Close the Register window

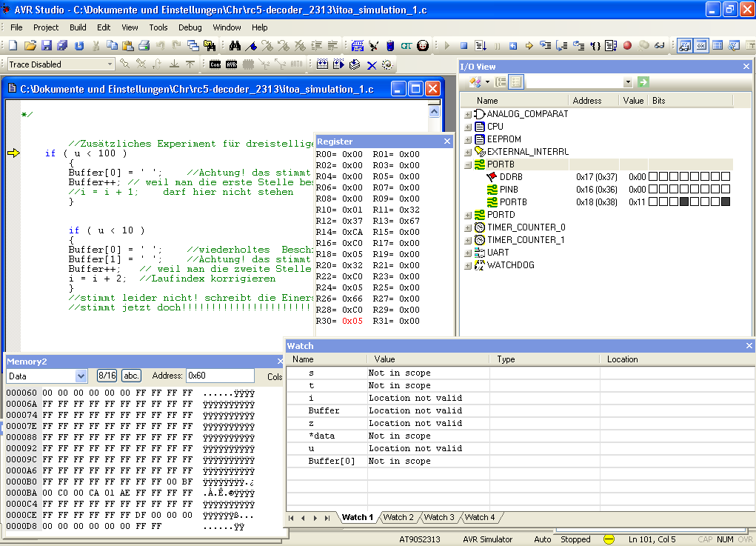click(447, 142)
